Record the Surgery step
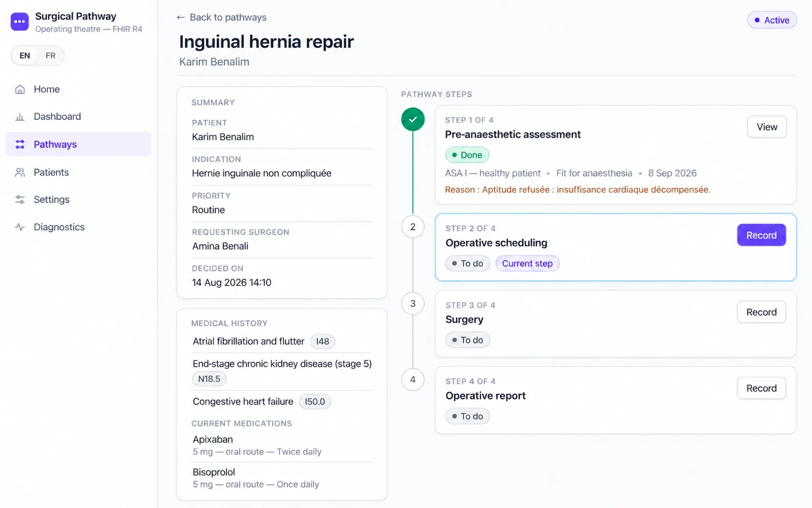The image size is (812, 508). point(761,312)
